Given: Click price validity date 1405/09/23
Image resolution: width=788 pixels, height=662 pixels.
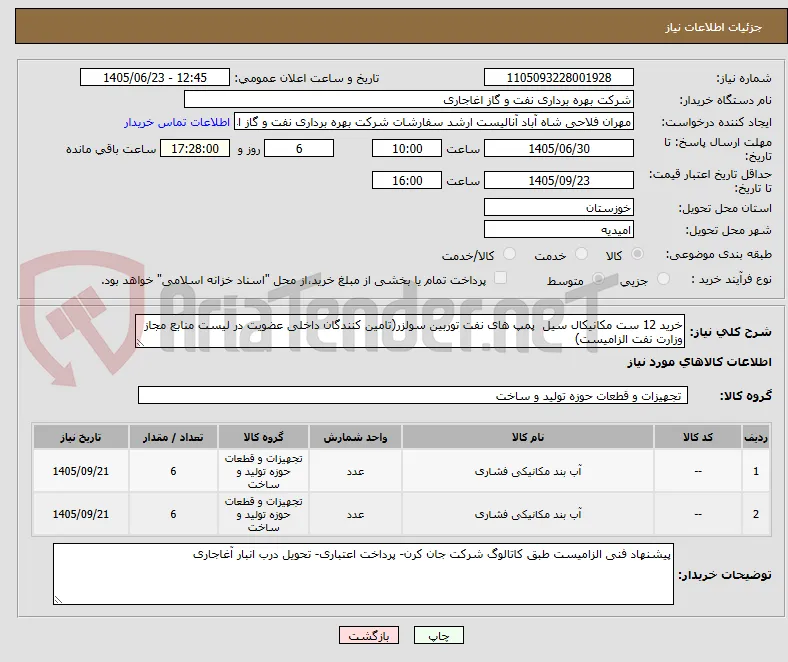Looking at the screenshot, I should 558,180.
